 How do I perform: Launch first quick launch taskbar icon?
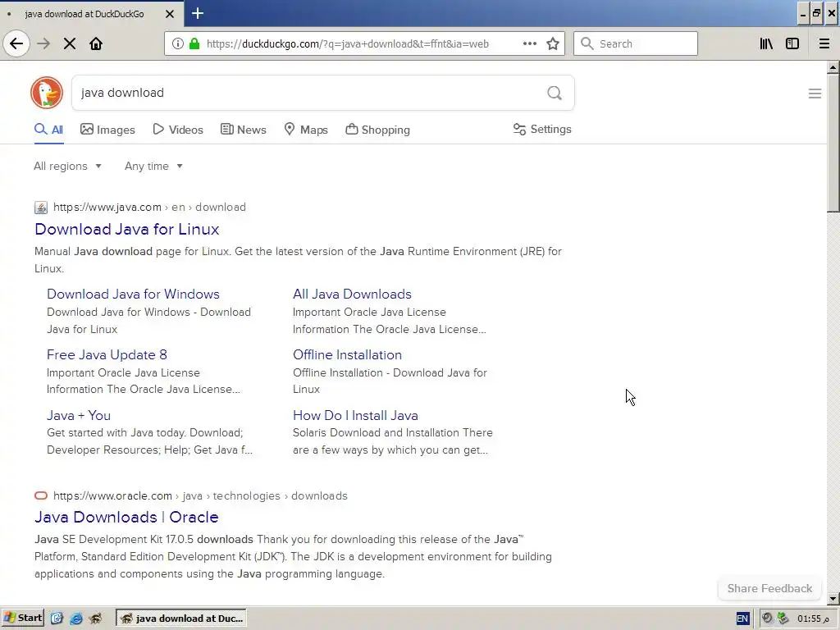point(57,619)
